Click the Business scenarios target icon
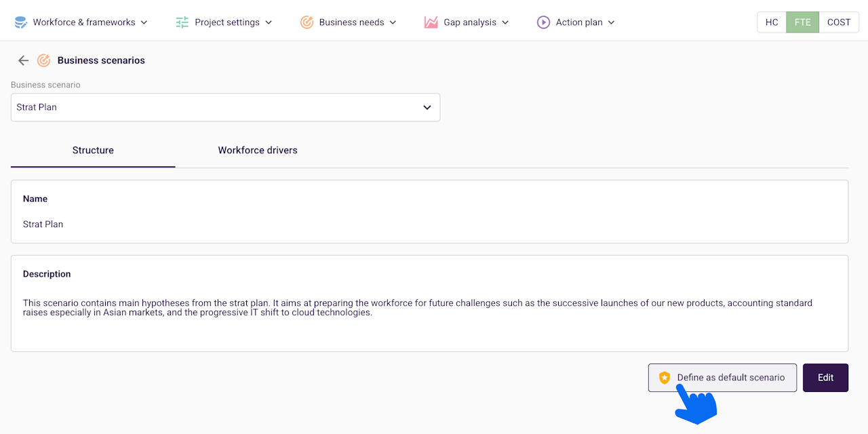 [x=43, y=60]
